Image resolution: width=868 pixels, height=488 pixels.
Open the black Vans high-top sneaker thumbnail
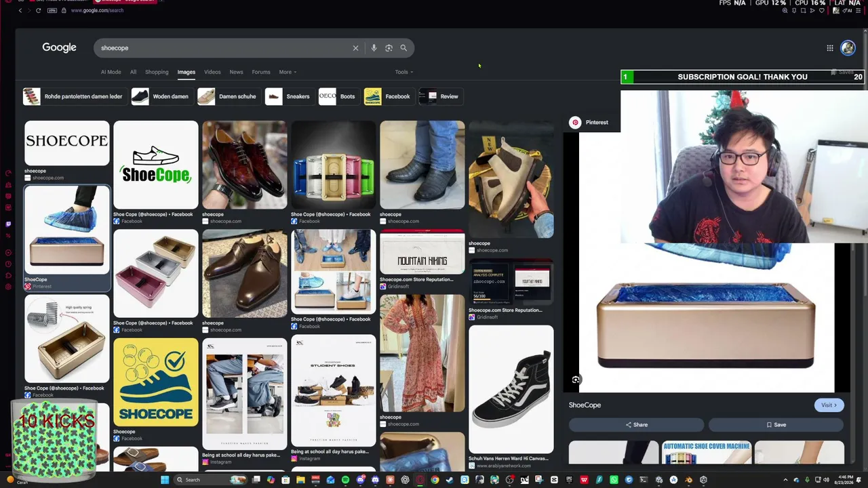[511, 389]
